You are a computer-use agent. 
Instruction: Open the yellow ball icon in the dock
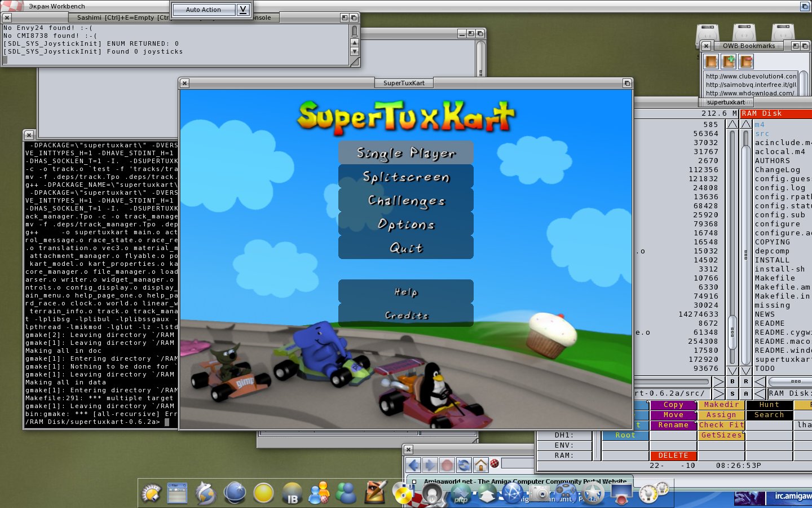pyautogui.click(x=263, y=493)
